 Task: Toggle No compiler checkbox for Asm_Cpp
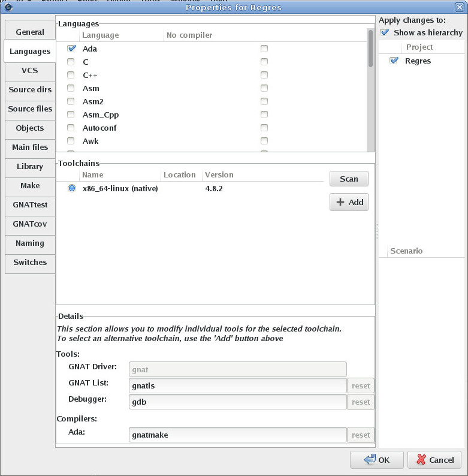[x=264, y=115]
